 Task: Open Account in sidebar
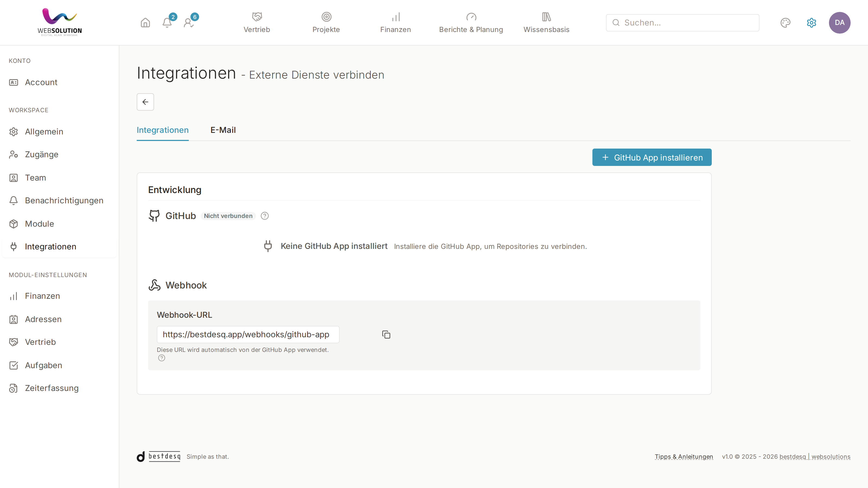pyautogui.click(x=59, y=82)
